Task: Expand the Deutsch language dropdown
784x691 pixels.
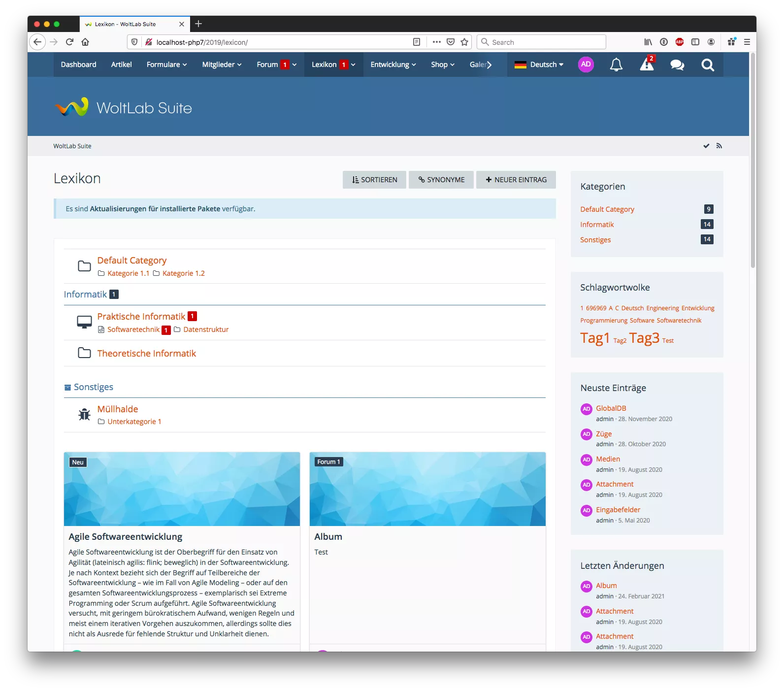Action: point(539,65)
